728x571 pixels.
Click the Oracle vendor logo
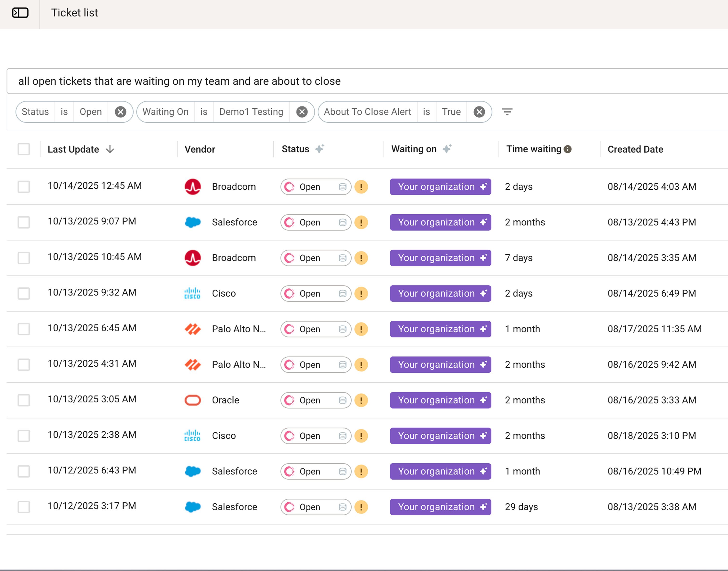[x=193, y=400]
